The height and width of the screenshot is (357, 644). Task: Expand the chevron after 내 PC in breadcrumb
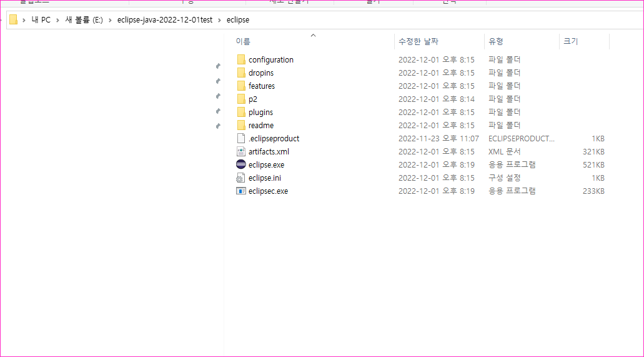click(x=58, y=20)
